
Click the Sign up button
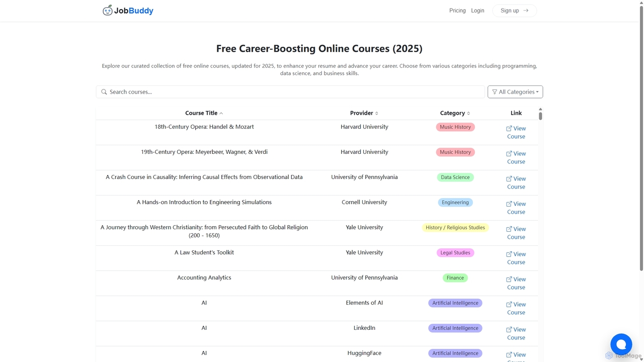point(514,11)
